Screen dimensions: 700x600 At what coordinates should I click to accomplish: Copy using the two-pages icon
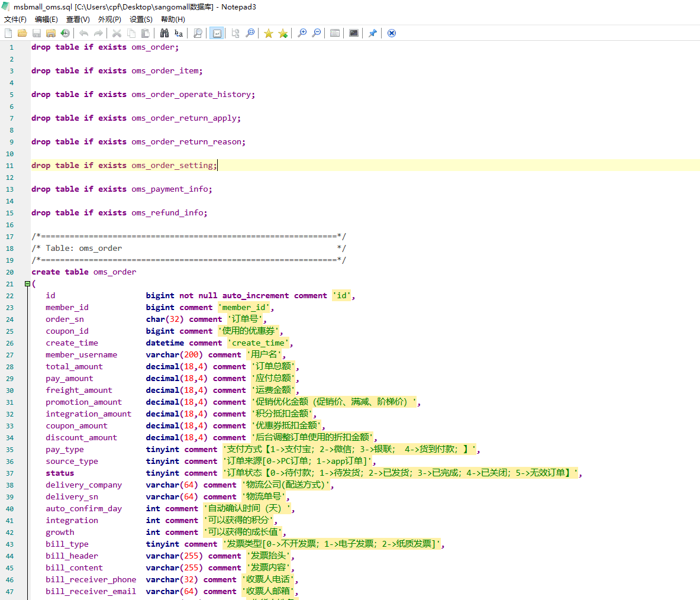[131, 33]
